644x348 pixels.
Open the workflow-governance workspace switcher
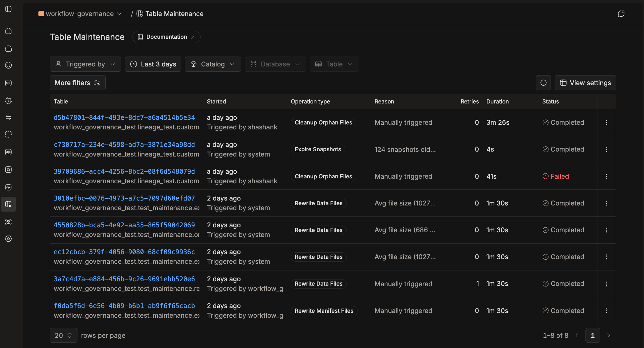[x=80, y=14]
